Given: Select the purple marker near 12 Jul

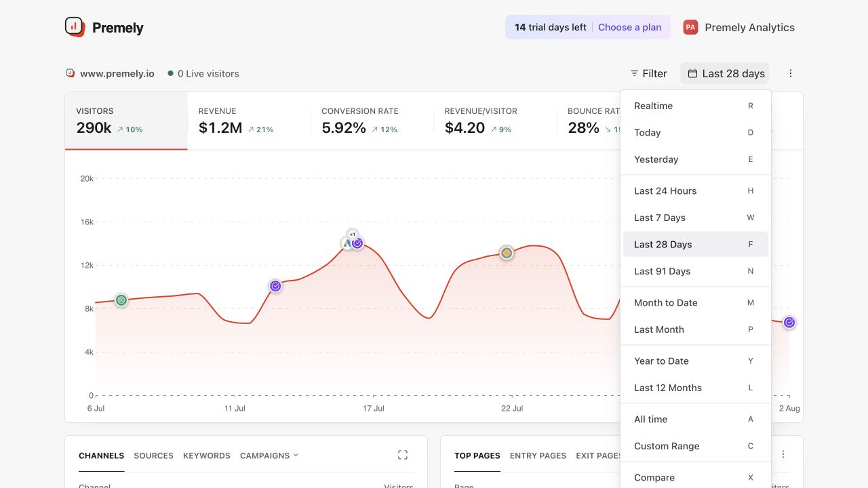Looking at the screenshot, I should (275, 286).
